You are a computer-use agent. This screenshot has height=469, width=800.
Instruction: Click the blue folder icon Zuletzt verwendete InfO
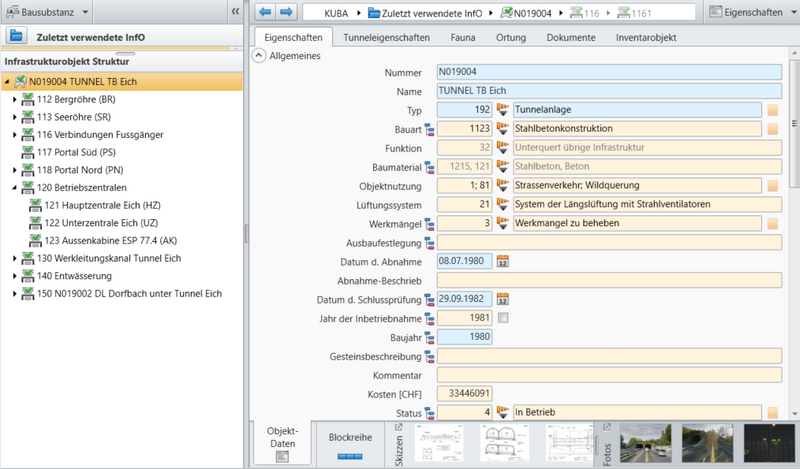click(x=16, y=36)
